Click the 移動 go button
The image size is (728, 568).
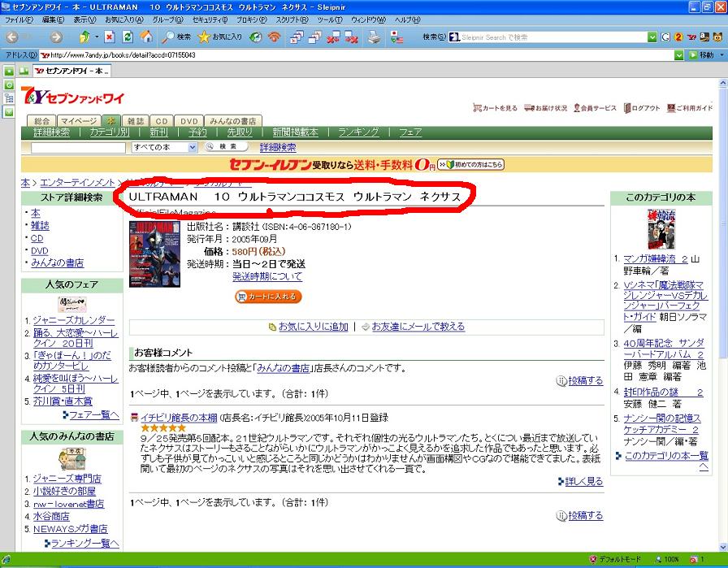(701, 55)
